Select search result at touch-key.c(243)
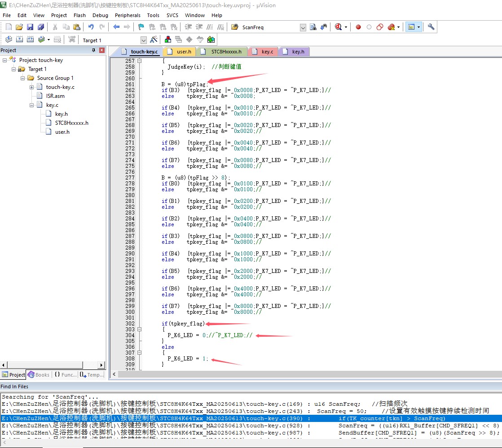502x448 pixels. point(251,411)
